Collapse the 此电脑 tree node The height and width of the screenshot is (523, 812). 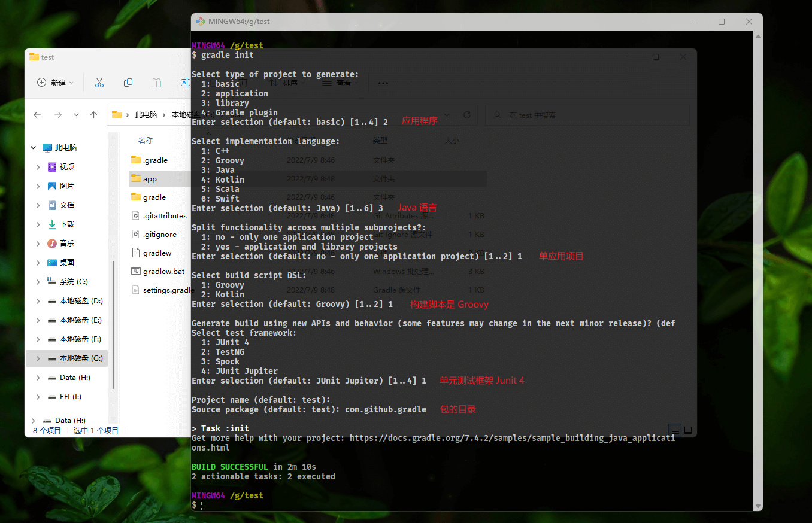click(33, 148)
